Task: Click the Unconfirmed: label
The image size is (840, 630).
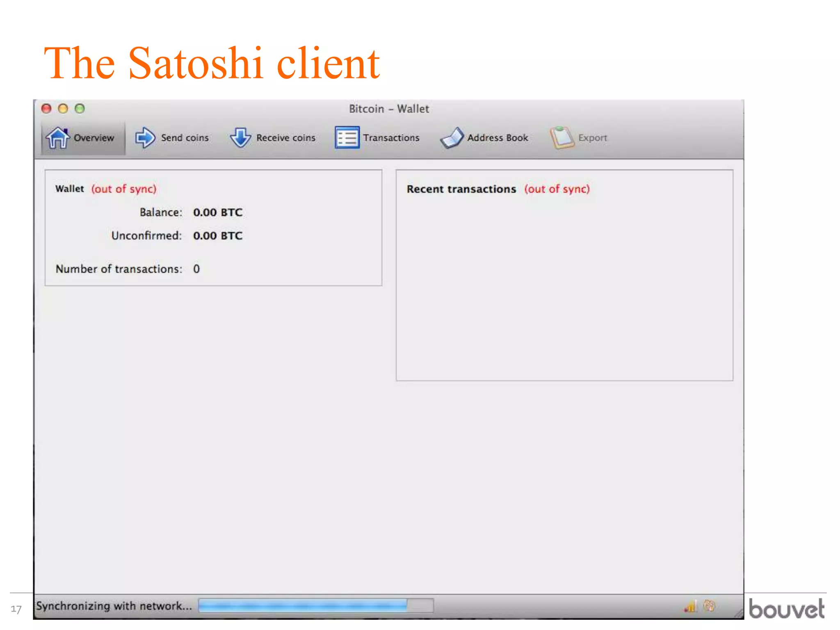Action: pyautogui.click(x=146, y=236)
